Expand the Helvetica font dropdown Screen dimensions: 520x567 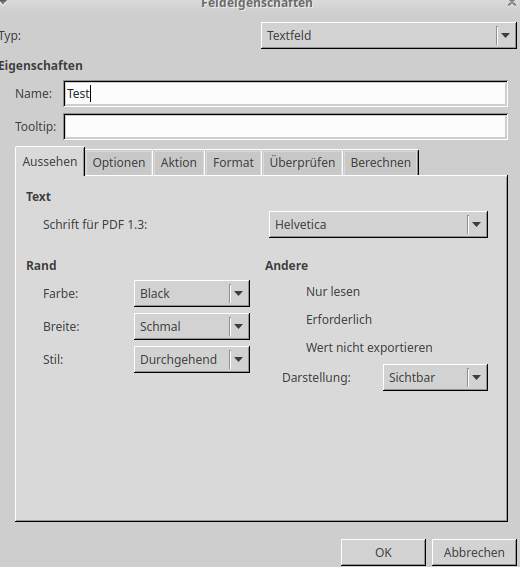coord(378,225)
